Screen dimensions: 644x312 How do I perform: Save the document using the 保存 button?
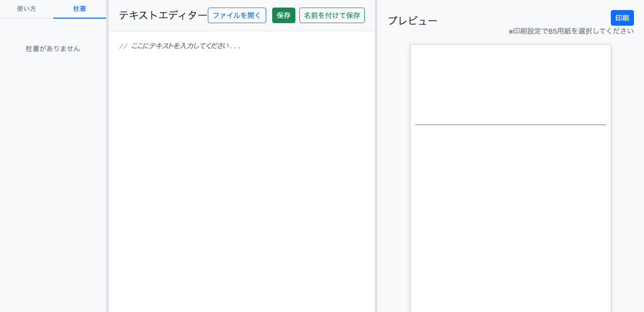click(283, 15)
